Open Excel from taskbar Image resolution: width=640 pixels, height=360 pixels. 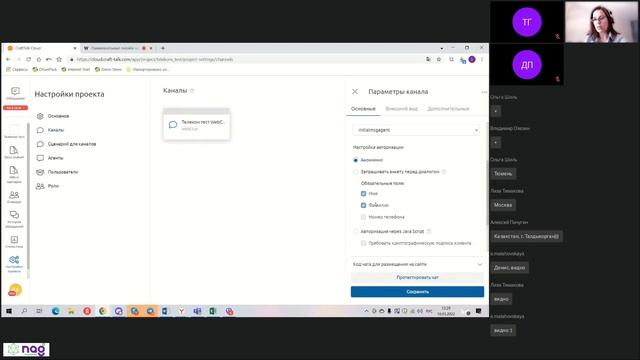coord(213,311)
